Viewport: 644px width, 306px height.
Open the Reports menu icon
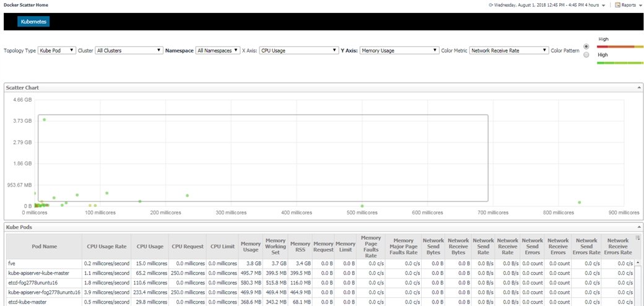coord(617,6)
